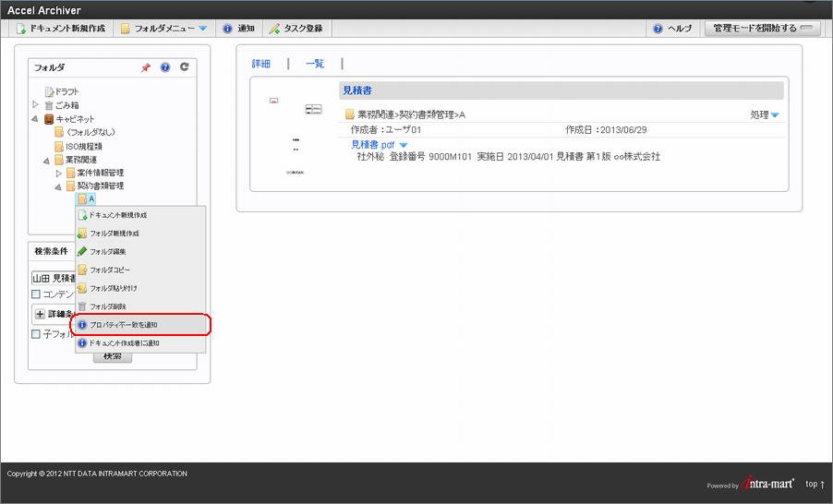
Task: Choose フォルダ貼り付け in context menu
Action: click(140, 288)
